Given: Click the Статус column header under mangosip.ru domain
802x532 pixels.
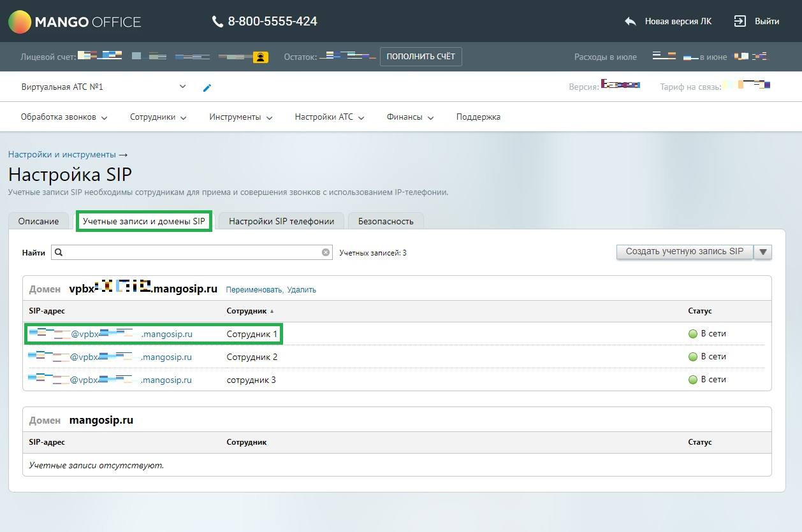Looking at the screenshot, I should tap(700, 442).
